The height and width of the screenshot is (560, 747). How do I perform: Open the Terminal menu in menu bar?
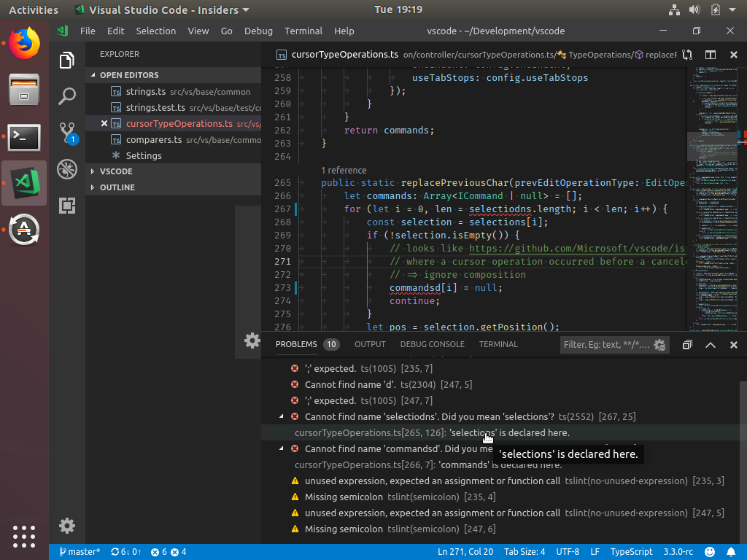pyautogui.click(x=303, y=31)
